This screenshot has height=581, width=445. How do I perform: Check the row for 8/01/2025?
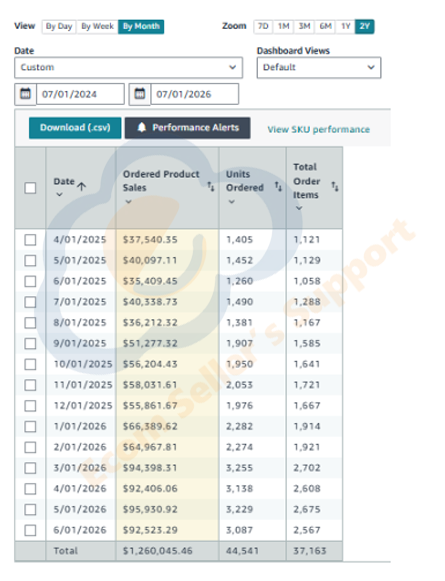(x=30, y=323)
